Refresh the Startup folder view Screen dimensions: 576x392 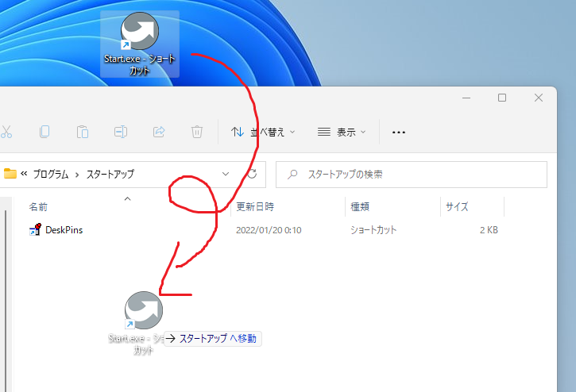[252, 174]
